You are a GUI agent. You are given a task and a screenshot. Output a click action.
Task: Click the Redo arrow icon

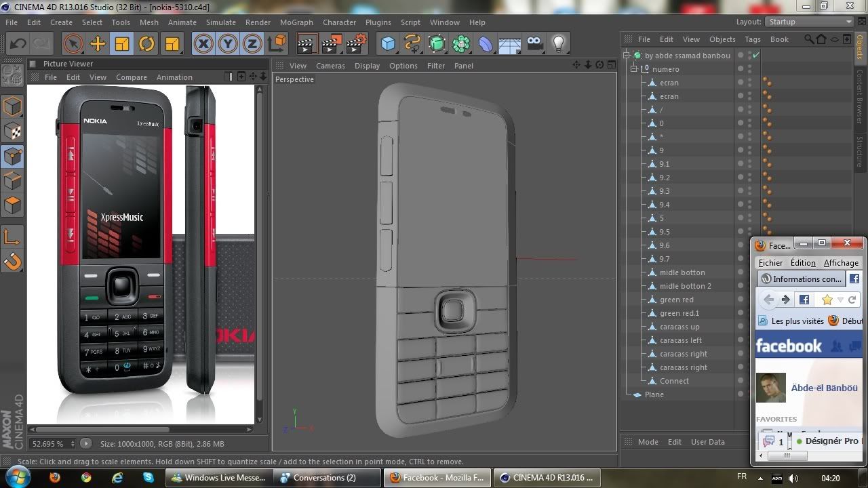coord(41,44)
